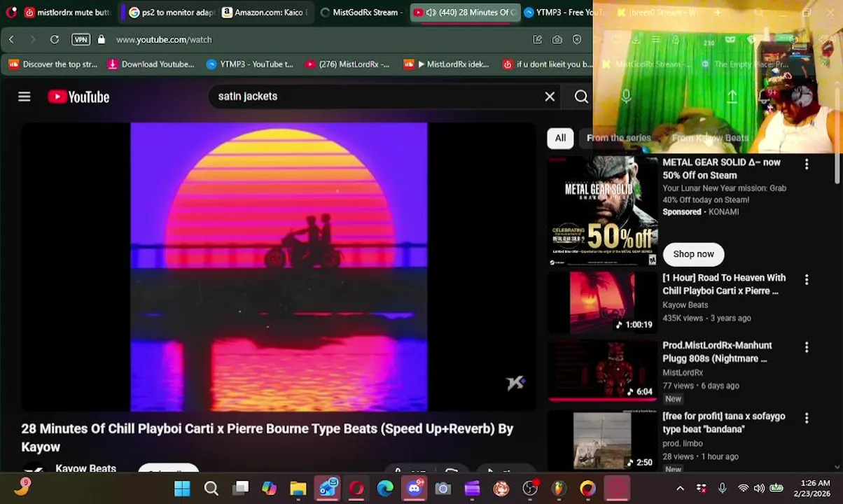The height and width of the screenshot is (504, 843).
Task: Open the bandana type beat thumbnail
Action: tap(602, 441)
